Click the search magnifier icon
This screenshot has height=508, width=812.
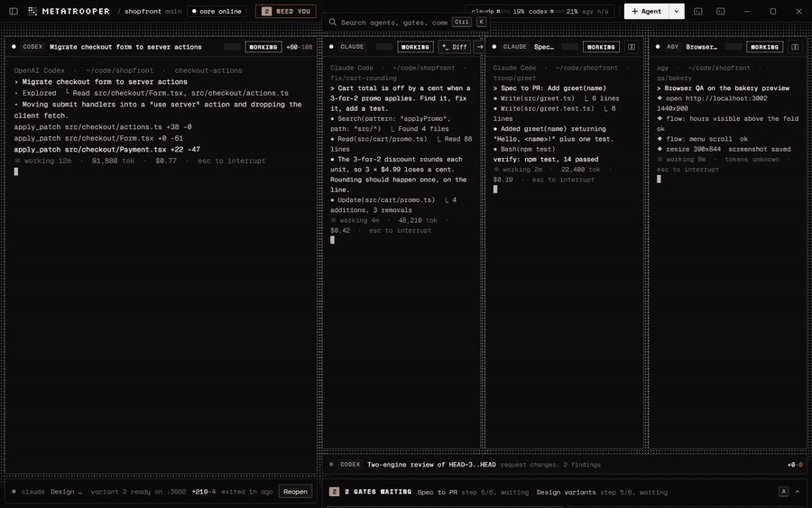click(332, 23)
